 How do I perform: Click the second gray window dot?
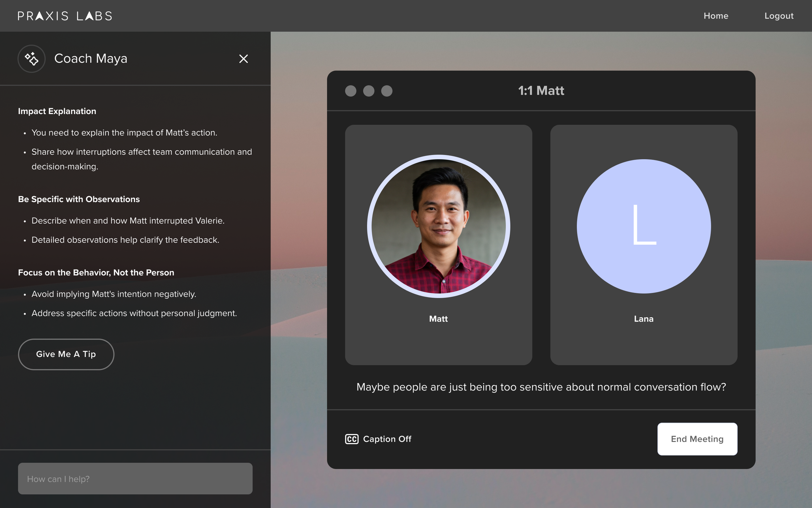[369, 91]
